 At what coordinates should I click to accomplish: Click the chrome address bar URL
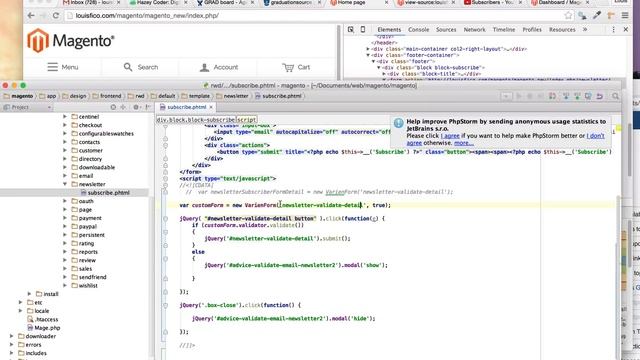[x=147, y=16]
